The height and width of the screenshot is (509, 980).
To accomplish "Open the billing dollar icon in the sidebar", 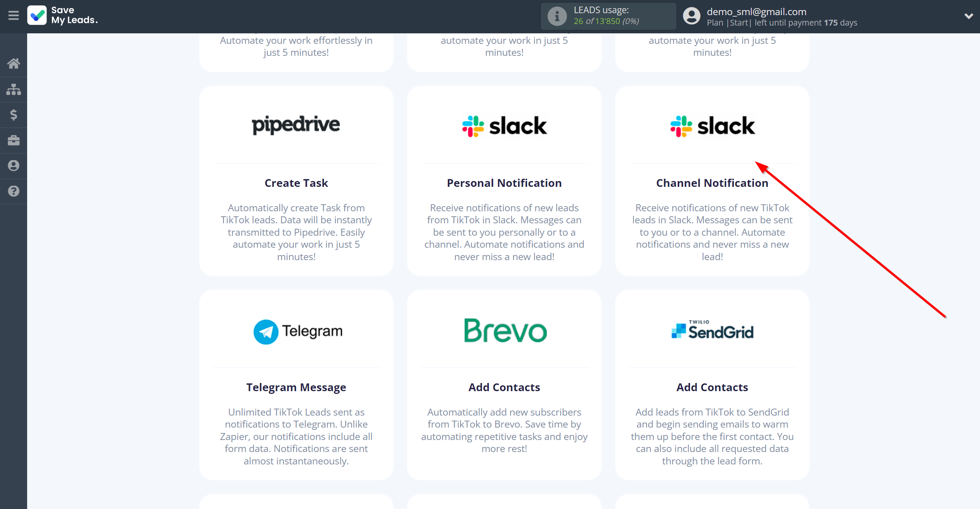I will (14, 115).
